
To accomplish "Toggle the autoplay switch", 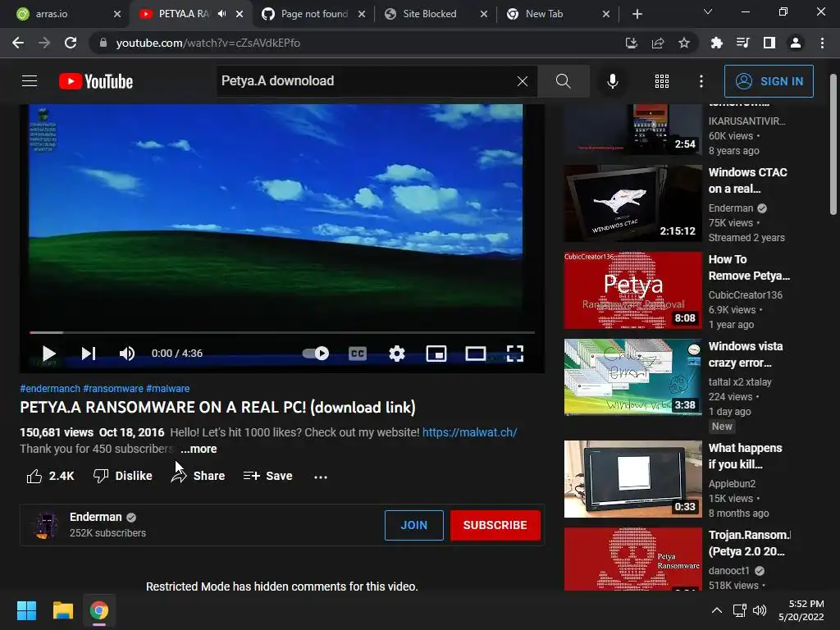I will pyautogui.click(x=316, y=354).
